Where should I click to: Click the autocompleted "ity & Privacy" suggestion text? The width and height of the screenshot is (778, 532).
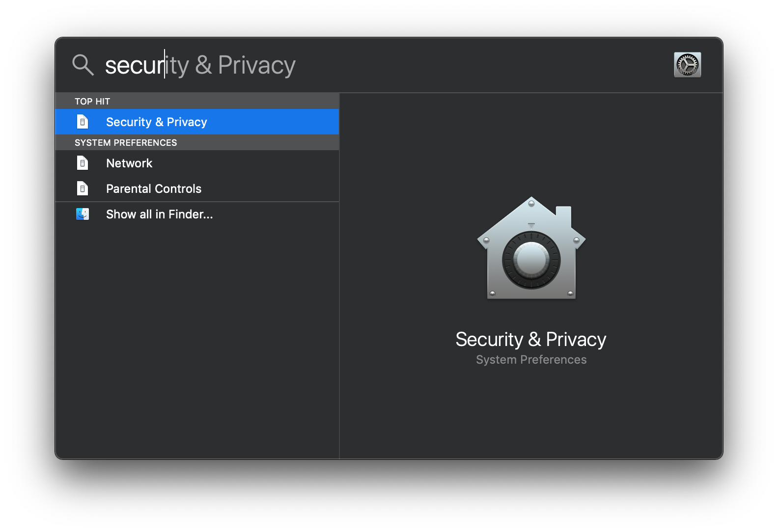(x=231, y=66)
